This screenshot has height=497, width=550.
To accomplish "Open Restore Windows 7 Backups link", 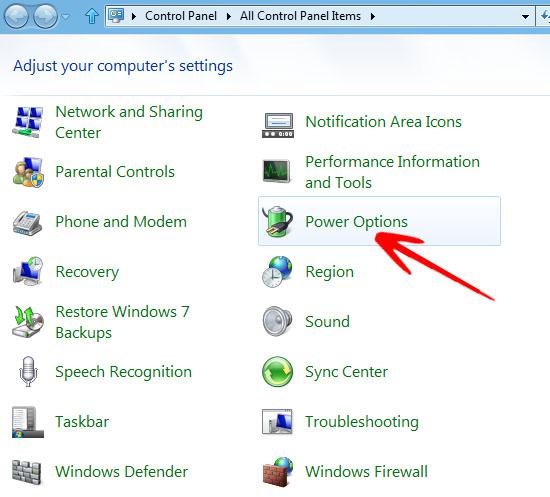I will (122, 322).
